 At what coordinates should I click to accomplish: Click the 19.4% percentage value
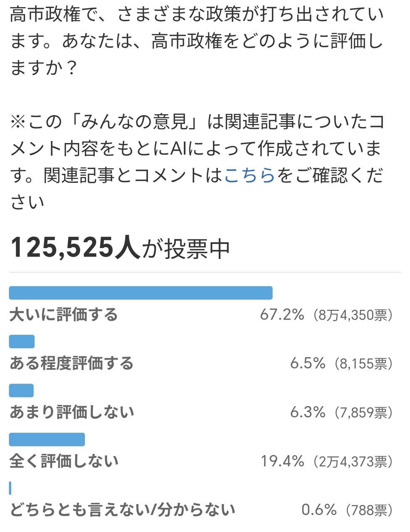[282, 461]
